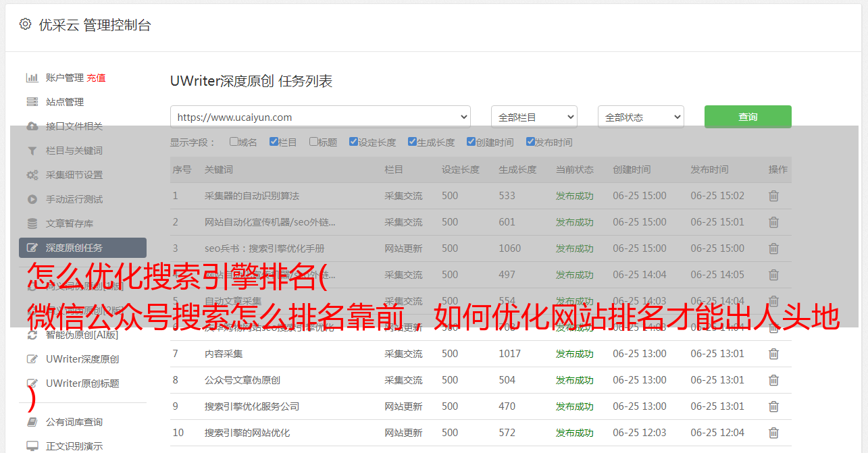The image size is (868, 453).
Task: Click the play circle icon for 手动运行测试
Action: [32, 199]
